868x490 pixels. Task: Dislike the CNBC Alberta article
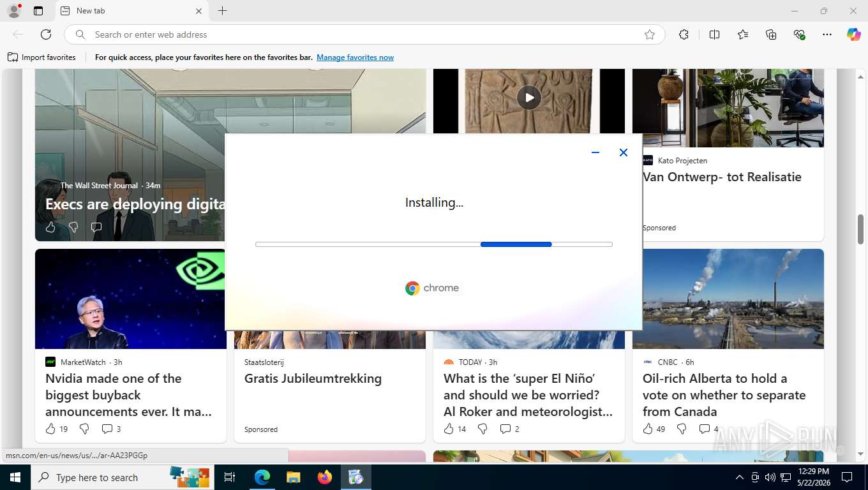tap(682, 429)
